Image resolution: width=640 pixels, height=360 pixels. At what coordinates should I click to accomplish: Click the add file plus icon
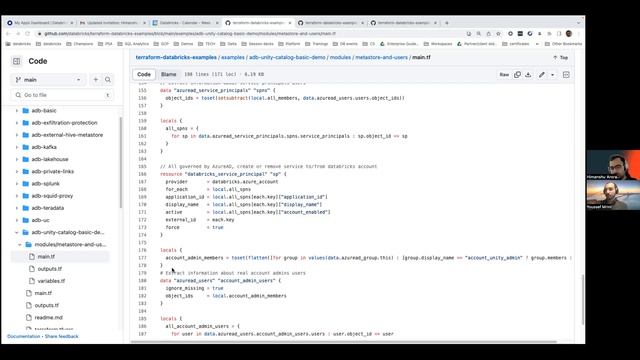click(96, 80)
